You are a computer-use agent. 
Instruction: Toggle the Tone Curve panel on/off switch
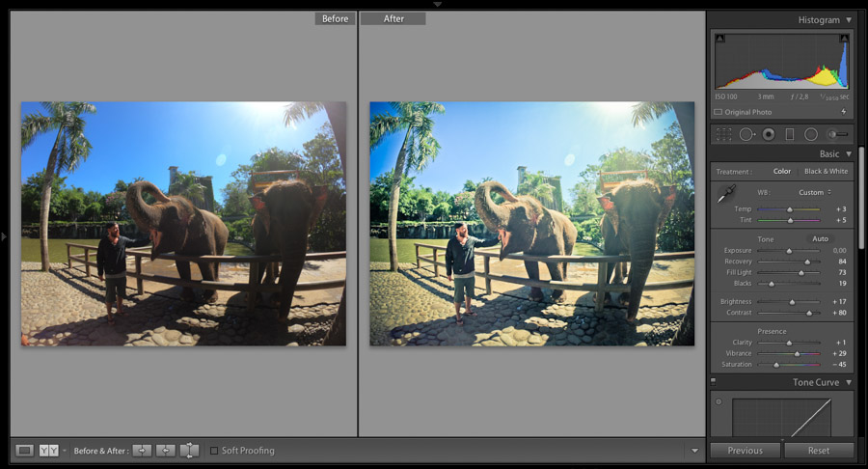click(x=713, y=382)
